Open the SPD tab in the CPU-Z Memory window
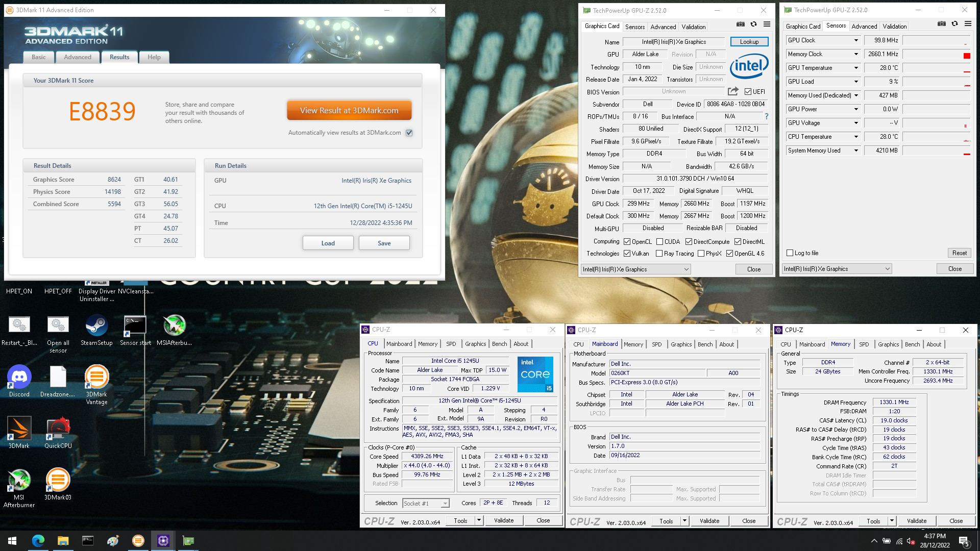This screenshot has width=980, height=551. coord(864,344)
